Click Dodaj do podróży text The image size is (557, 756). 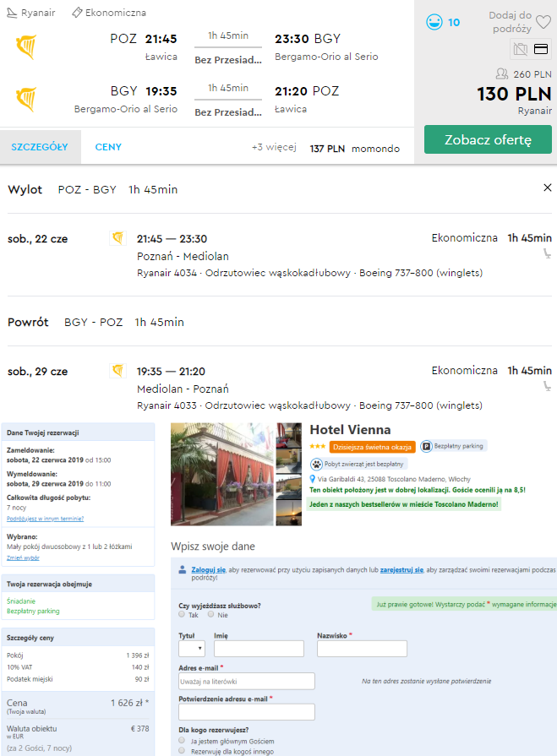tap(511, 22)
